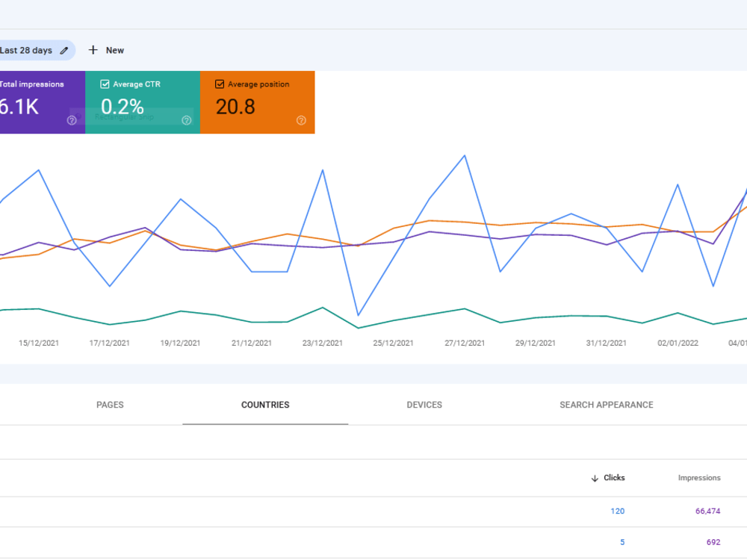
Task: Click the 31/12/2021 axis label
Action: pyautogui.click(x=607, y=343)
